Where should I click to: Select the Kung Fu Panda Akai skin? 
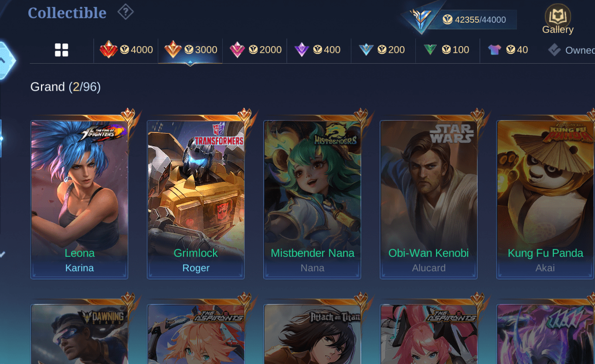(545, 200)
